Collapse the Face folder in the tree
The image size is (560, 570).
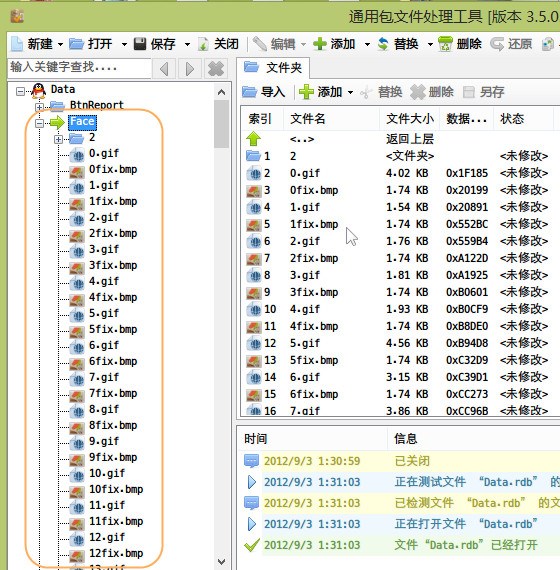(39, 123)
